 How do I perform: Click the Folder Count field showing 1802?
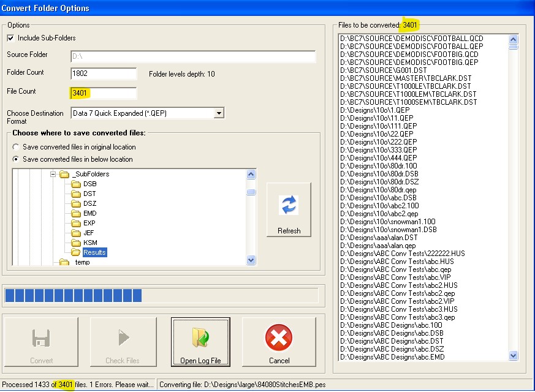[104, 73]
